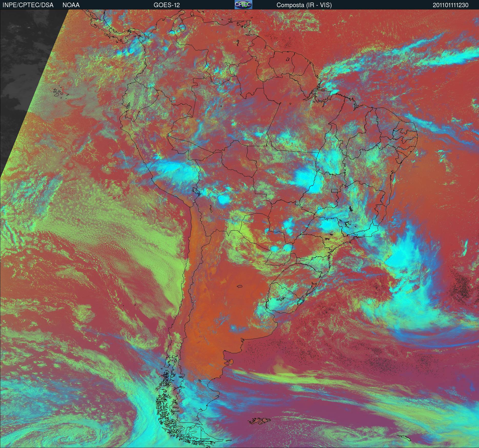Click the 201101111230 timestamp
Viewport: 479px width, 448px height.
pos(451,5)
